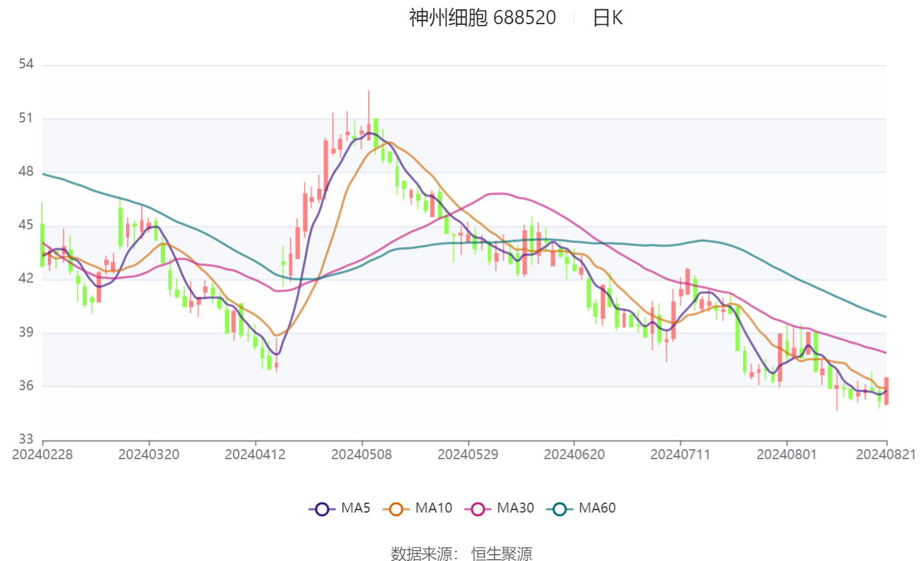The image size is (924, 561).
Task: Click the last red candlestick at 20240821
Action: pyautogui.click(x=887, y=391)
